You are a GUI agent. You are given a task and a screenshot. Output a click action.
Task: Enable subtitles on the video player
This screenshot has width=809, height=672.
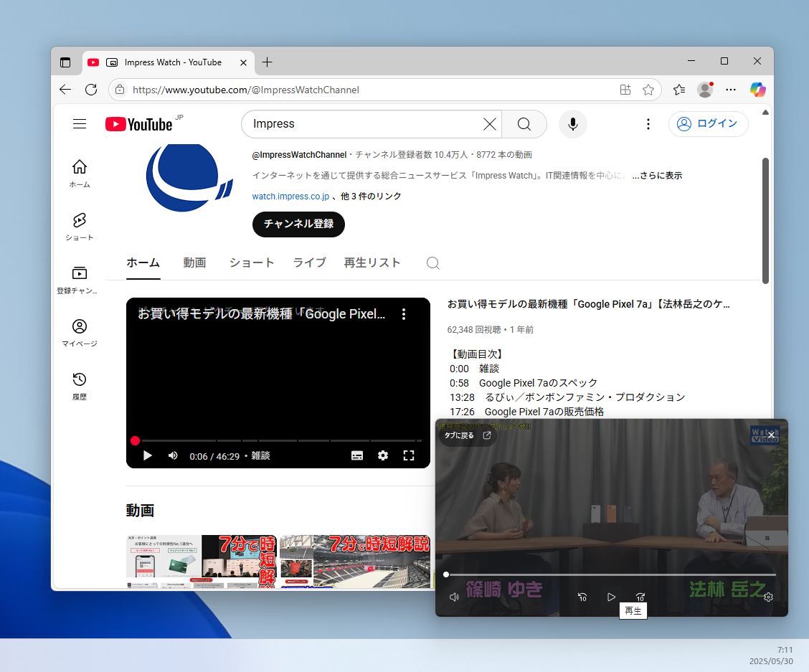356,455
